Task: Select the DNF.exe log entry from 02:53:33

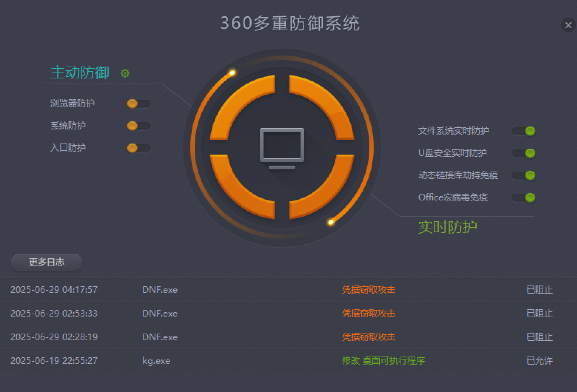Action: (160, 314)
